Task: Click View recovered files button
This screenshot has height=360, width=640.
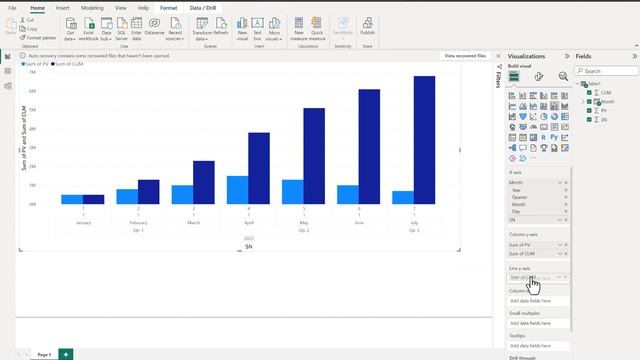Action: tap(465, 56)
